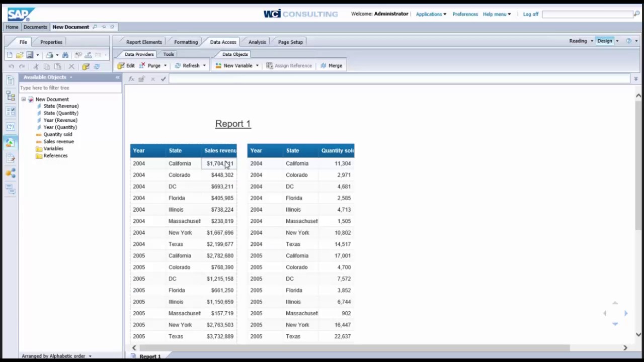This screenshot has width=644, height=362.
Task: Click the horizontal scrollbar under the report
Action: (354, 348)
